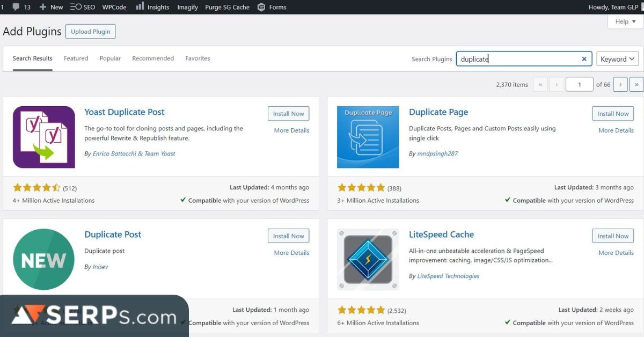Click the star rating of Yoast Duplicate Post
The width and height of the screenshot is (644, 337).
point(36,188)
